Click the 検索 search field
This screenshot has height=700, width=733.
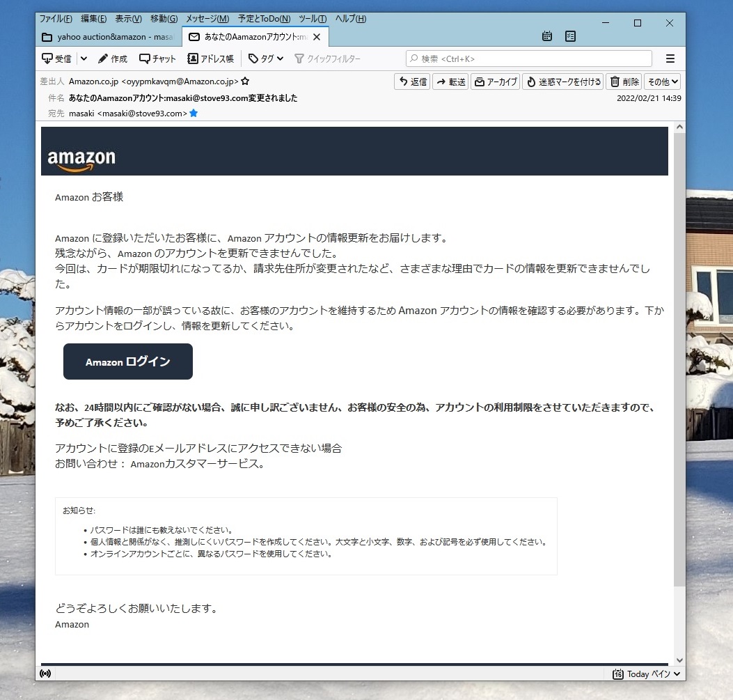coord(529,59)
